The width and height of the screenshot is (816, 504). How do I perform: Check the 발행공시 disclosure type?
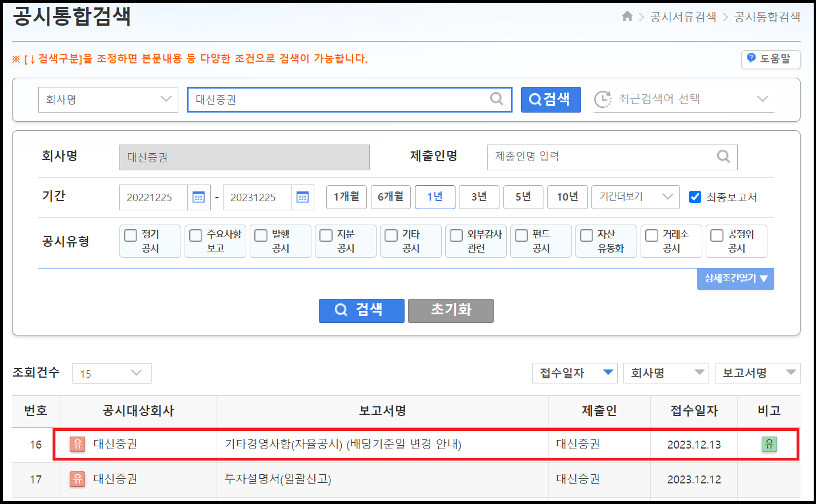click(x=261, y=235)
